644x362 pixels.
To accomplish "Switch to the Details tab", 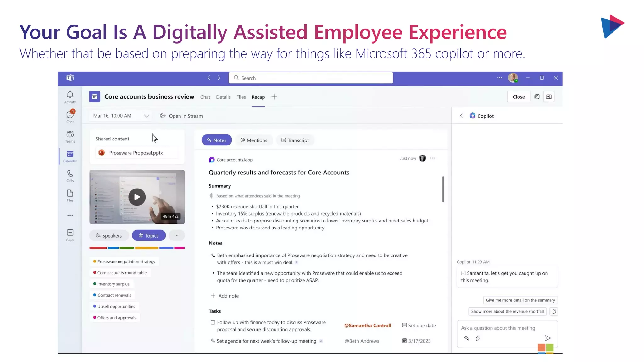I will coord(223,97).
